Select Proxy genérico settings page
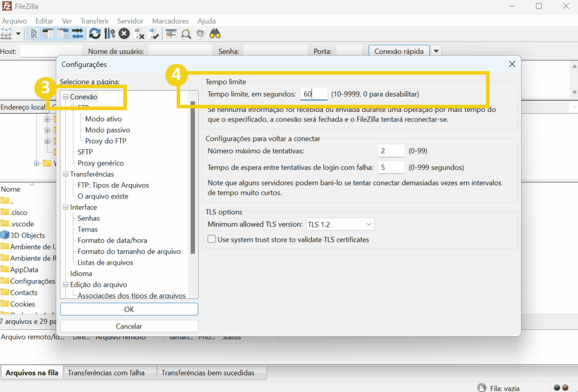This screenshot has width=578, height=392. click(x=101, y=163)
